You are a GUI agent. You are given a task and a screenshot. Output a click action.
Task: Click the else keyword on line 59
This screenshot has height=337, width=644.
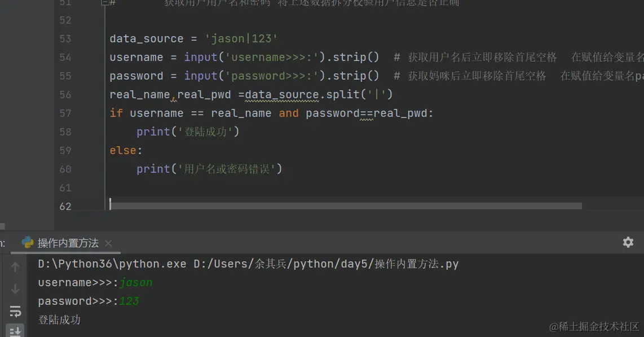123,150
